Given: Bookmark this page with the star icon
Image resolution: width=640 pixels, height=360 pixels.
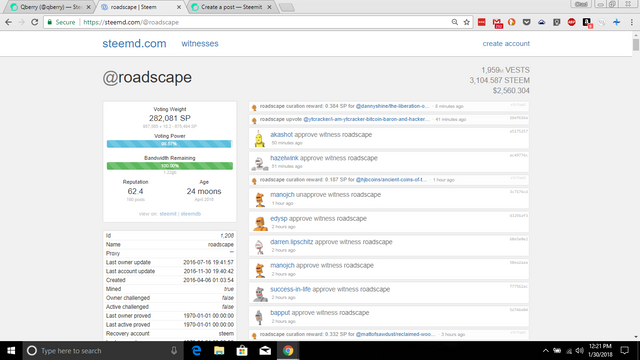Looking at the screenshot, I should click(467, 22).
